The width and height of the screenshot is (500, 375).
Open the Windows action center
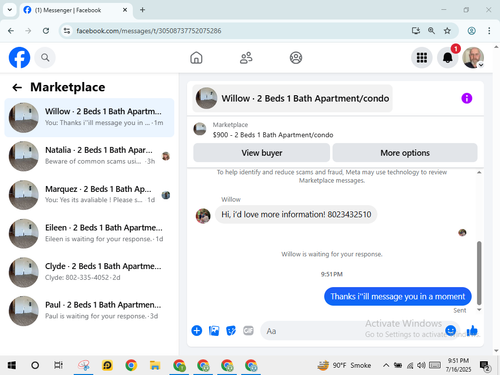[x=484, y=366]
